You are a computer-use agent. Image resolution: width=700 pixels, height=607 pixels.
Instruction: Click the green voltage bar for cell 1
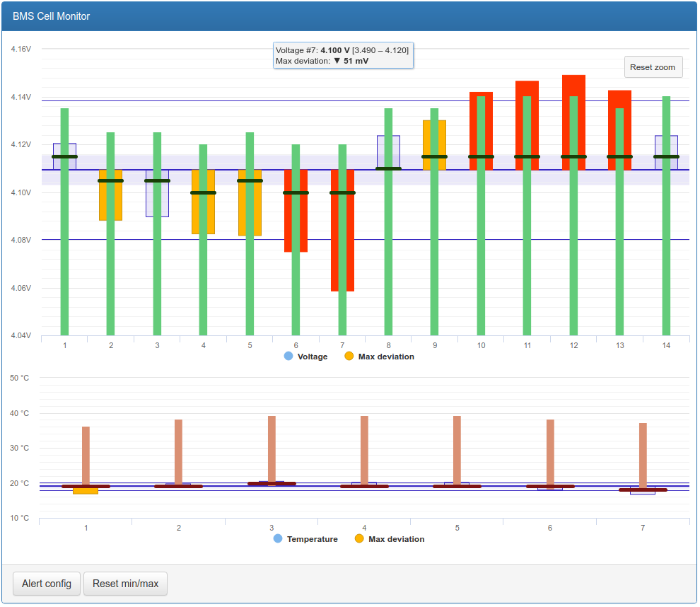(64, 248)
